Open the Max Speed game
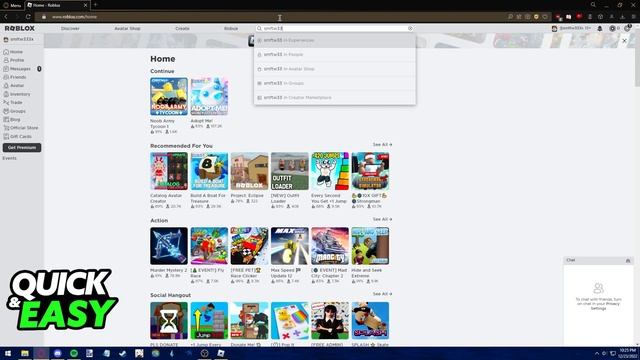This screenshot has height=360, width=640. pyautogui.click(x=290, y=246)
